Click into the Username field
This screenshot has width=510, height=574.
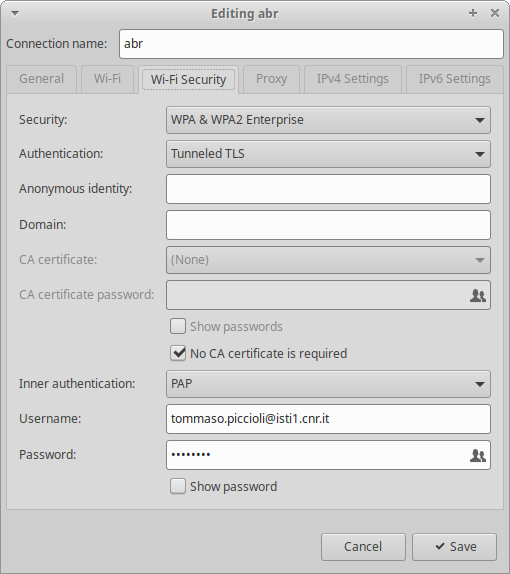pos(328,419)
